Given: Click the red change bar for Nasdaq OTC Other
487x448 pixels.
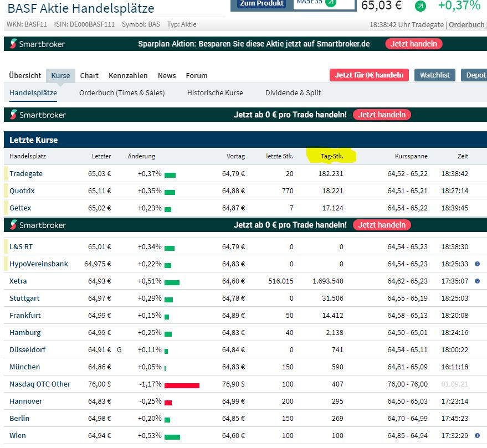Looking at the screenshot, I should coord(182,384).
